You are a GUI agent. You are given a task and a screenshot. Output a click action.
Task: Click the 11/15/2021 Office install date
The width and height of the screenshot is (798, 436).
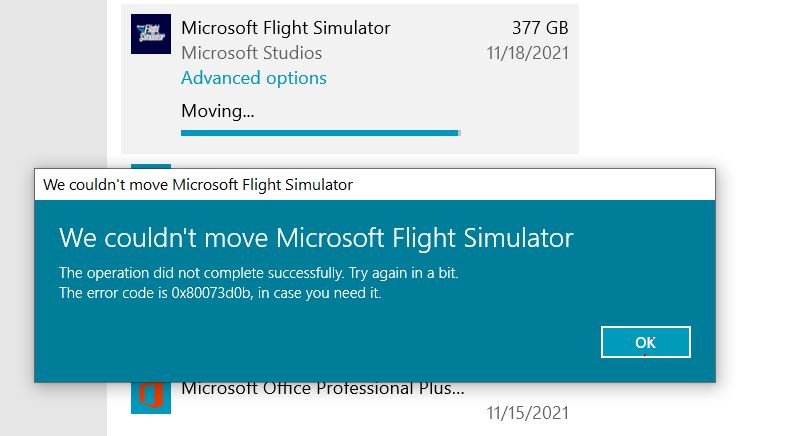tap(527, 412)
